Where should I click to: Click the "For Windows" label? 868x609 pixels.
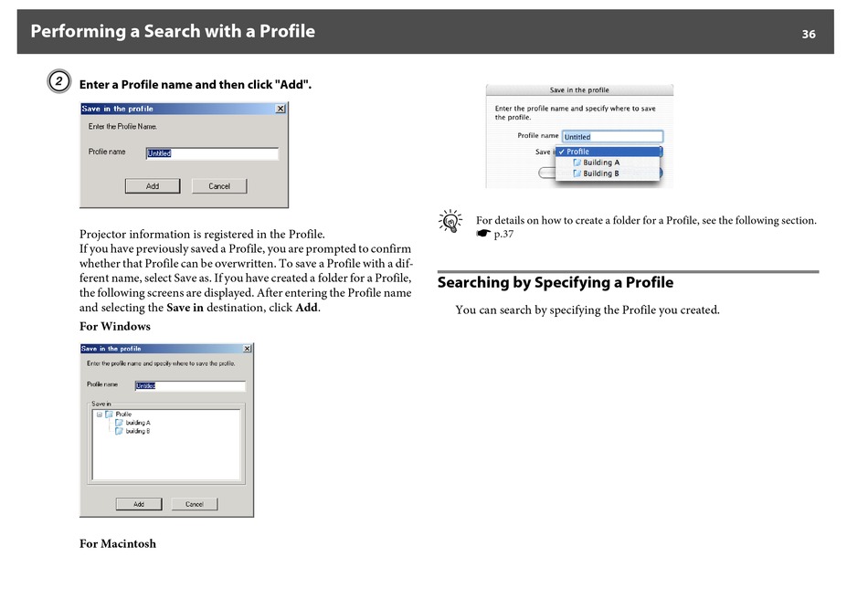click(115, 326)
